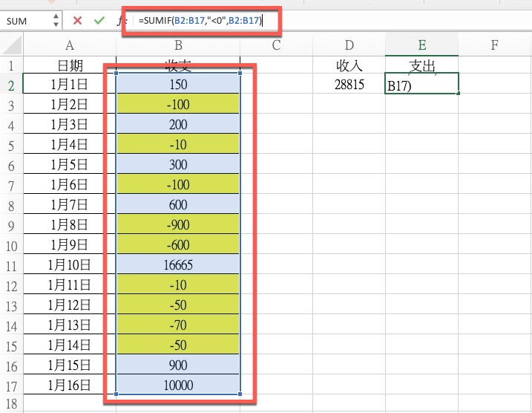Click the date cell 1月13日
Screen dimensions: 532x413
70,325
